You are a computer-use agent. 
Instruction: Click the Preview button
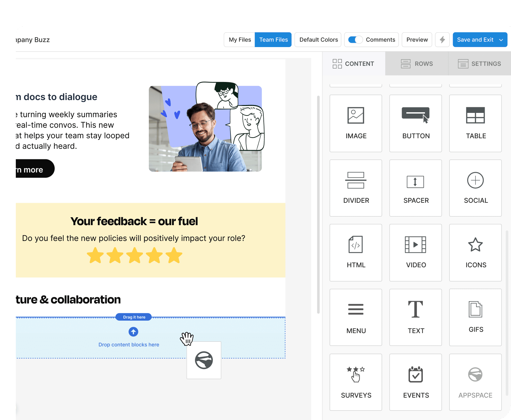417,39
